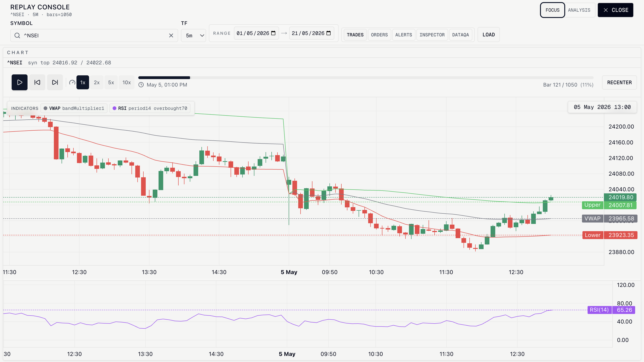The width and height of the screenshot is (644, 362).
Task: Clear the ^NSEI symbol field
Action: (x=171, y=35)
